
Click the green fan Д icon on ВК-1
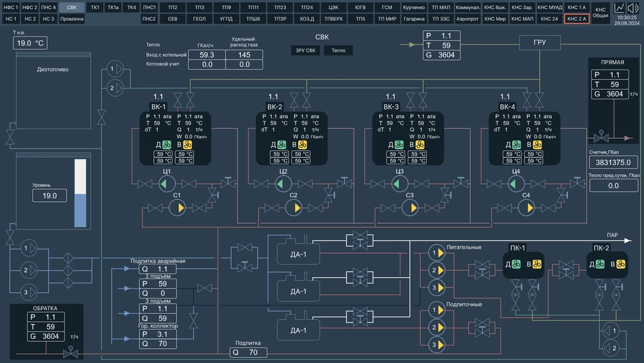166,145
